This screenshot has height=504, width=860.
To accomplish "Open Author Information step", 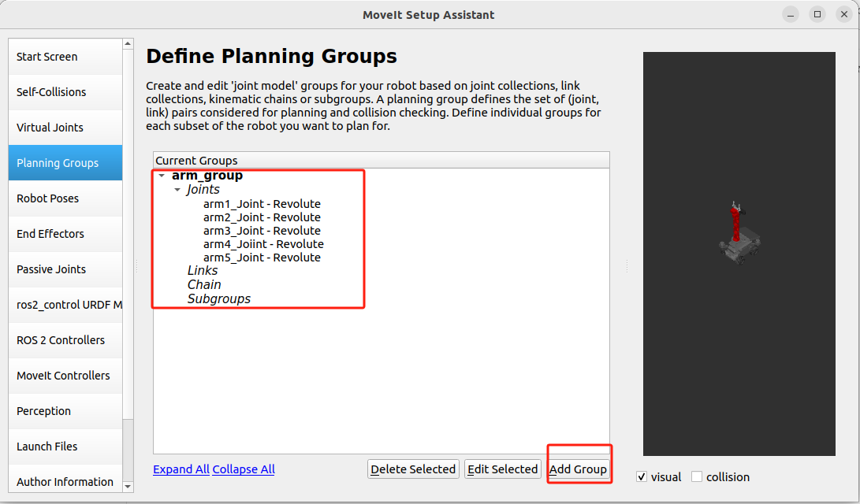I will coord(65,481).
